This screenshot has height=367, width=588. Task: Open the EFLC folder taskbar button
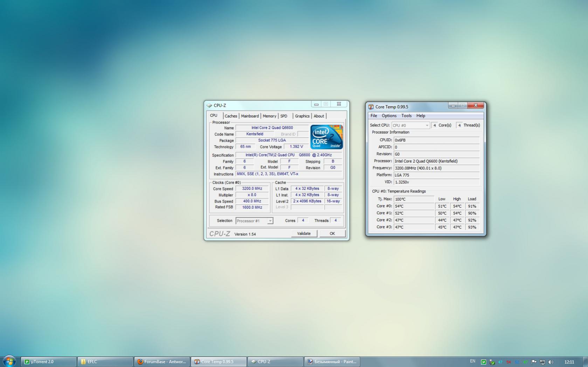pos(105,362)
